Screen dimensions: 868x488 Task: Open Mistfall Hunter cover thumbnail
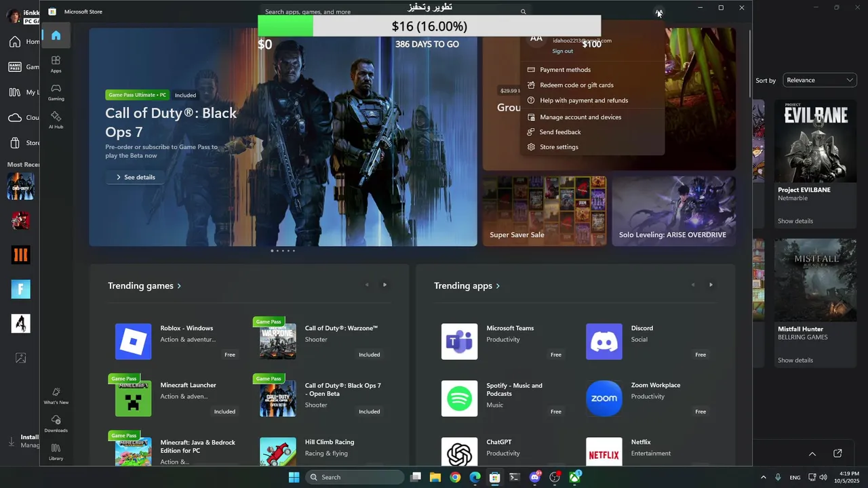coord(815,280)
